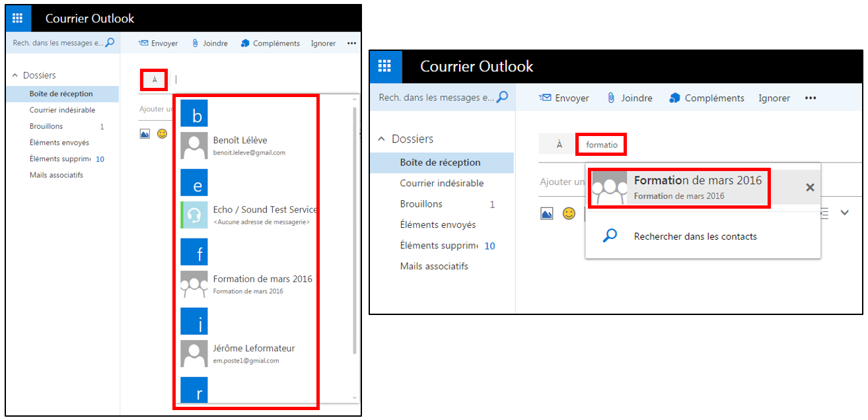Open Compléments in right window toolbar
The height and width of the screenshot is (420, 868).
(x=707, y=98)
